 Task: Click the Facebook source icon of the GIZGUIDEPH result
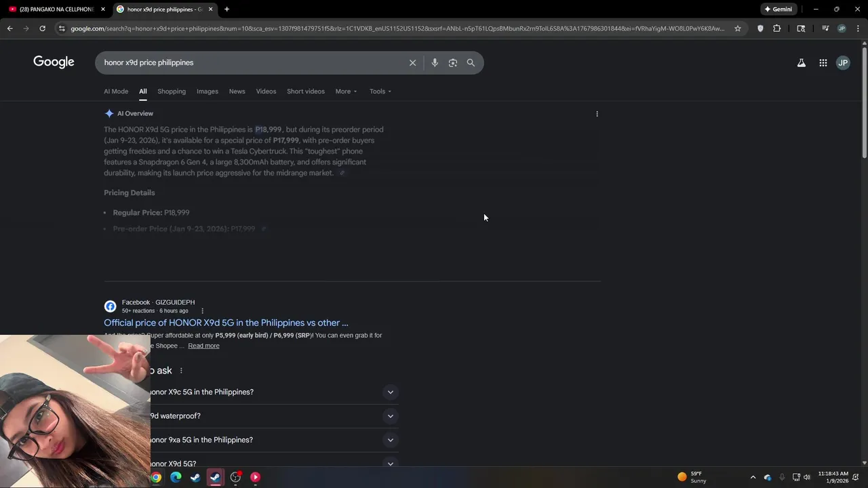pyautogui.click(x=110, y=306)
